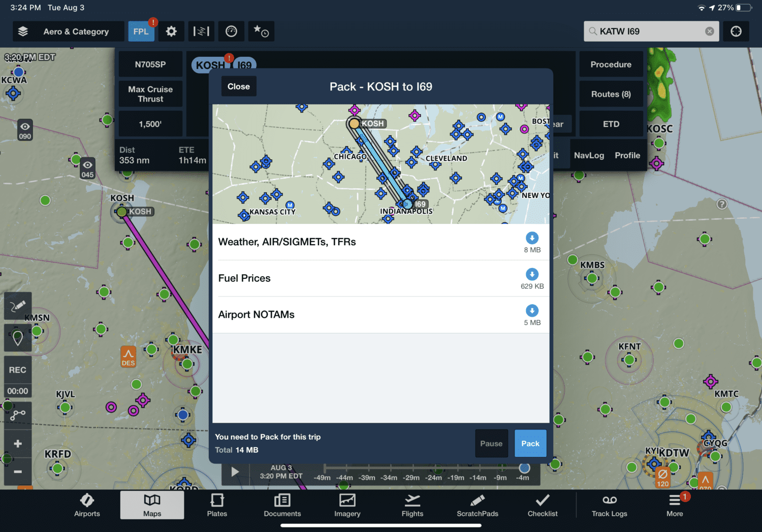The height and width of the screenshot is (532, 762).
Task: Open the Aero & Category layers menu
Action: point(68,31)
